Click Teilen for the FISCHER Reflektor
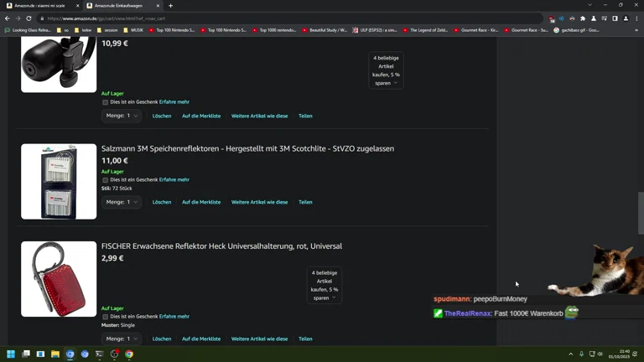644x362 pixels. pyautogui.click(x=305, y=339)
